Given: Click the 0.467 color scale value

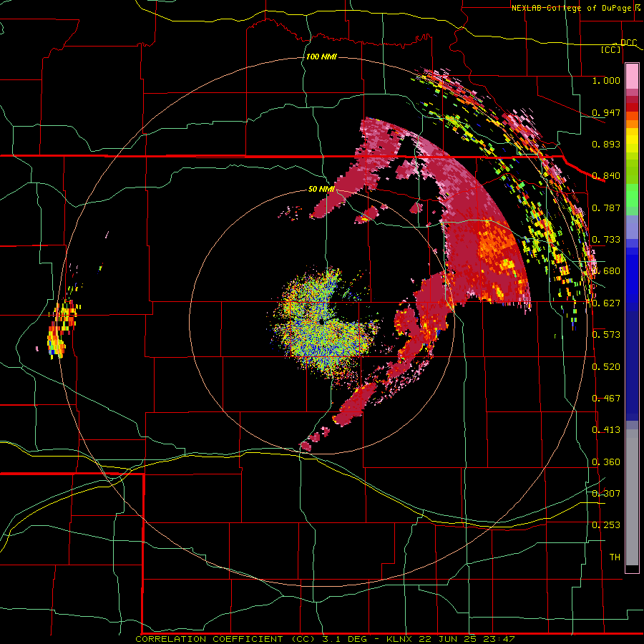Looking at the screenshot, I should coord(606,399).
